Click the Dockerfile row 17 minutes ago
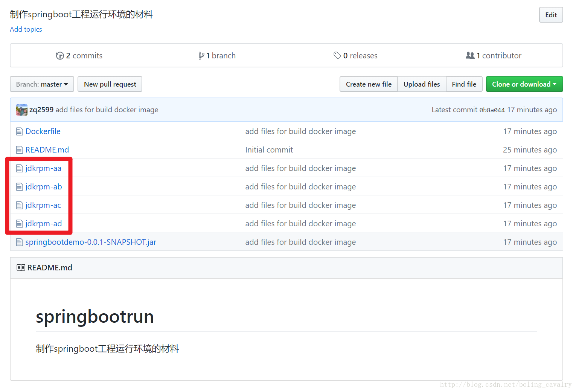The width and height of the screenshot is (576, 392). pos(530,131)
